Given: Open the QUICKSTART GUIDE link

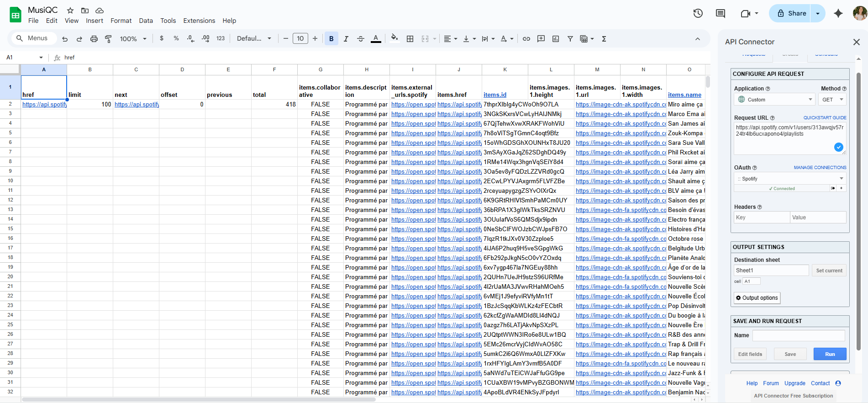Looking at the screenshot, I should click(825, 118).
